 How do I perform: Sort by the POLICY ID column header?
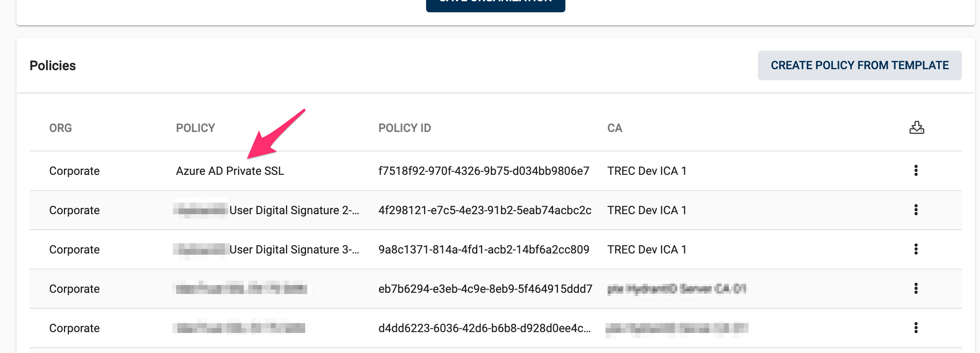(x=404, y=128)
